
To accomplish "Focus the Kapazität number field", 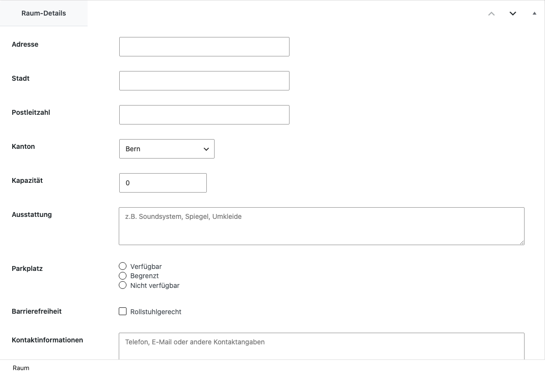I will 163,183.
